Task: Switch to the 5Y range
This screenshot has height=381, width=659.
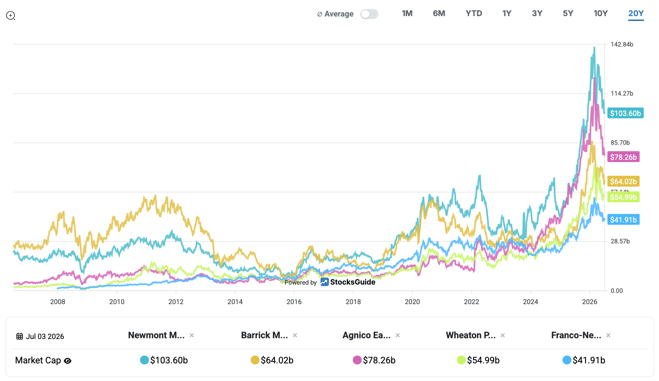Action: 568,13
